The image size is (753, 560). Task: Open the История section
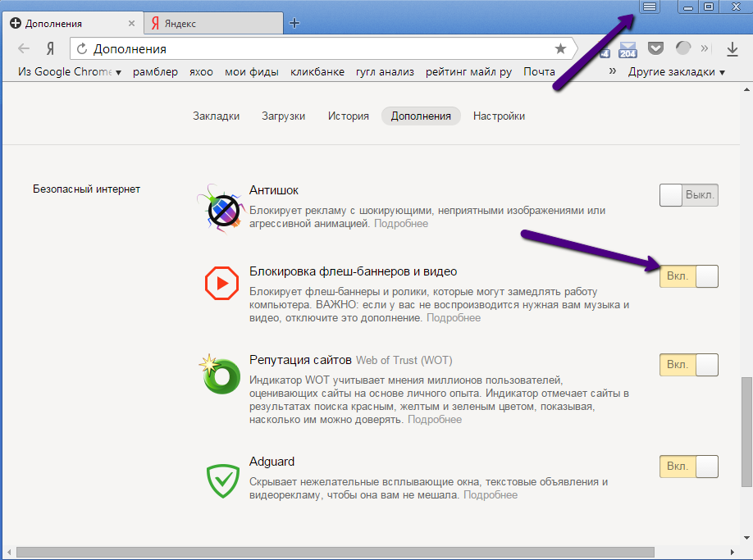point(348,116)
